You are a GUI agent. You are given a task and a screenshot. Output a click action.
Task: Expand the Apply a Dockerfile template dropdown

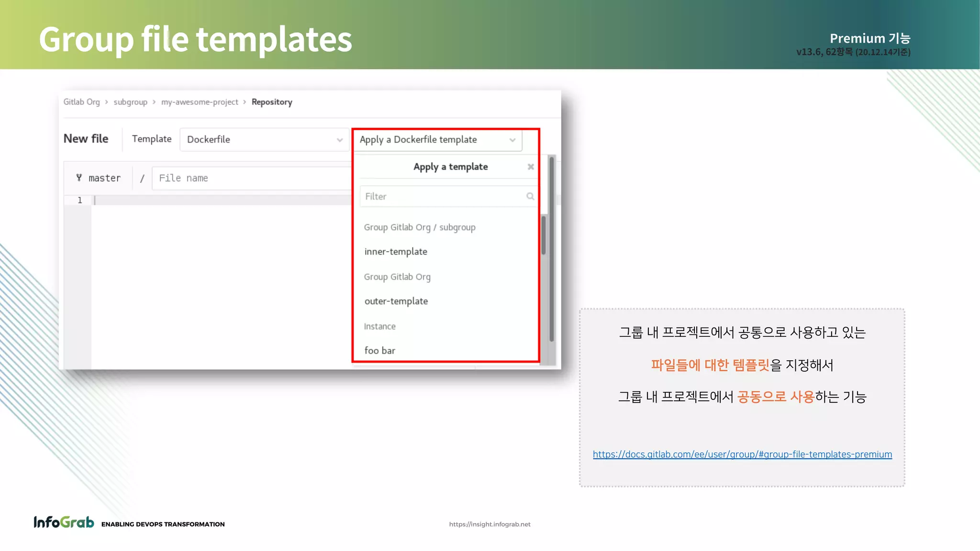[x=438, y=140]
